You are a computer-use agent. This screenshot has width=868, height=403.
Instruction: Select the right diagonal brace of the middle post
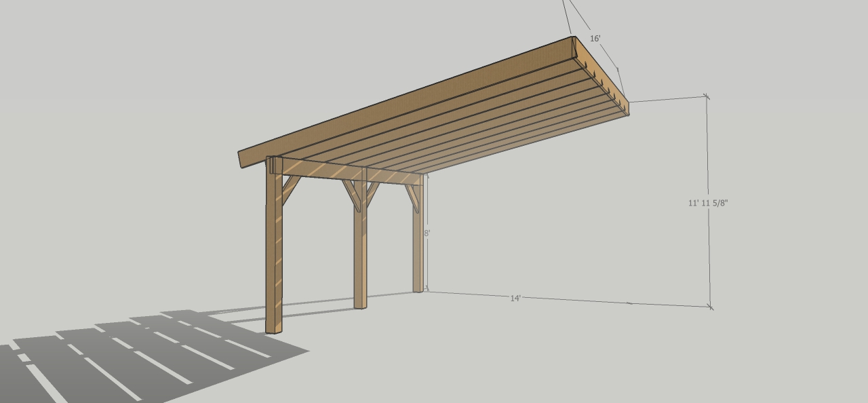click(372, 192)
